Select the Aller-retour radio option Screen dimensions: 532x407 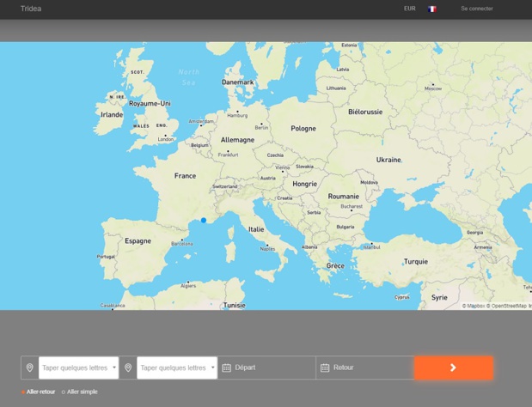pos(23,392)
